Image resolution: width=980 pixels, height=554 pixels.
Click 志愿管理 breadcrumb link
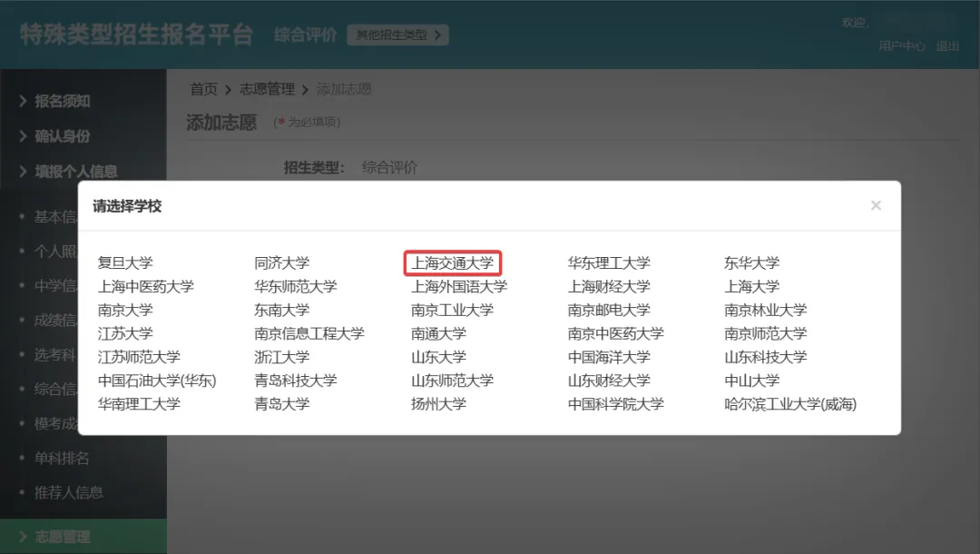pos(267,89)
